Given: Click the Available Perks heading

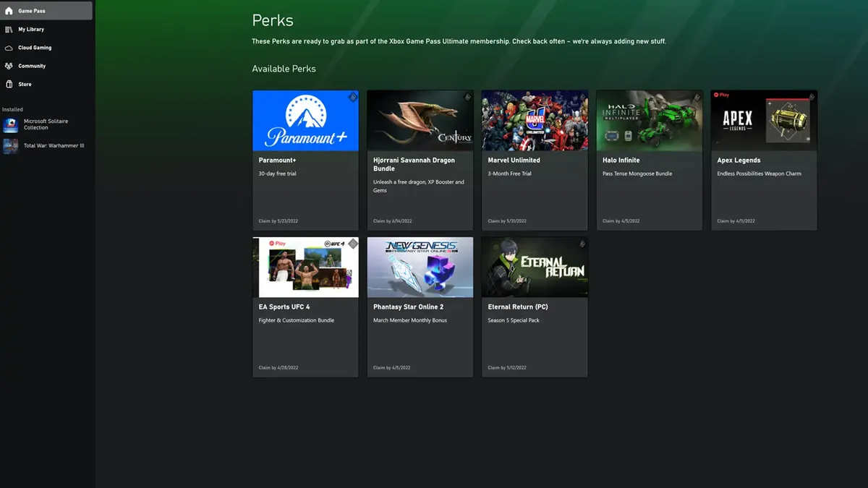Looking at the screenshot, I should click(284, 69).
